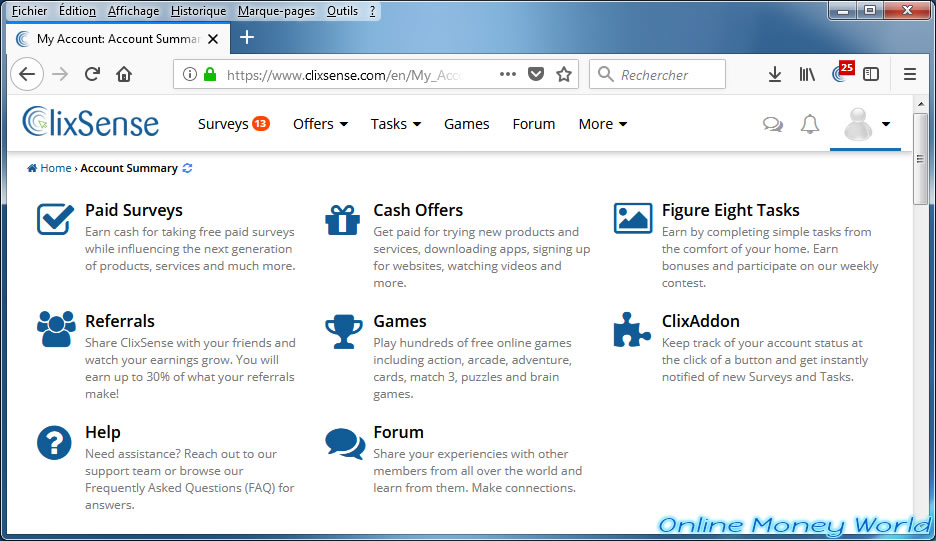The image size is (936, 541).
Task: Open the Figure Eight Tasks heading
Action: [x=730, y=210]
